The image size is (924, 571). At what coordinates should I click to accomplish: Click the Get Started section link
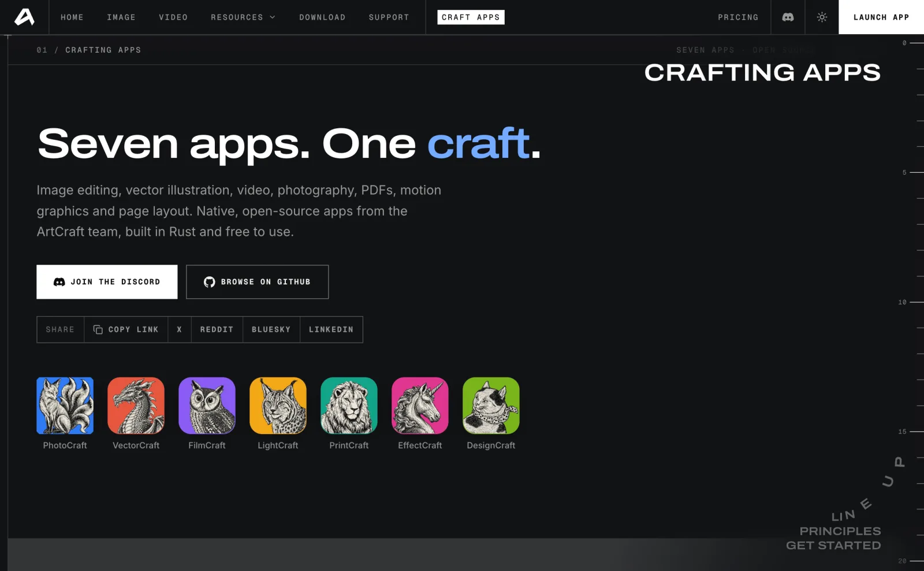(833, 546)
